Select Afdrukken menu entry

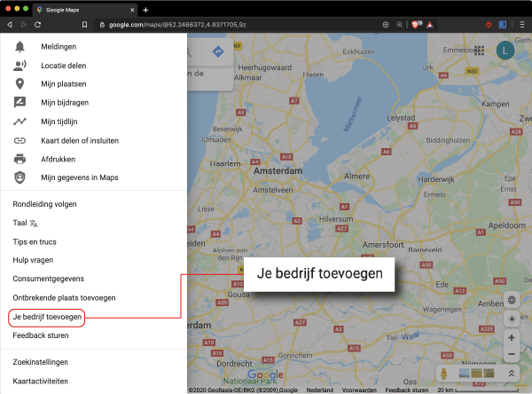click(58, 159)
